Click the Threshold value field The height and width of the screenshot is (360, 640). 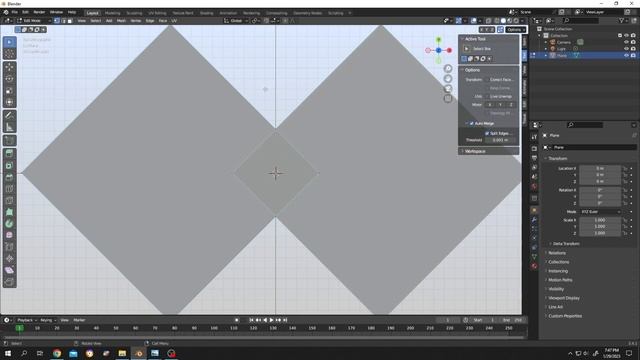500,140
